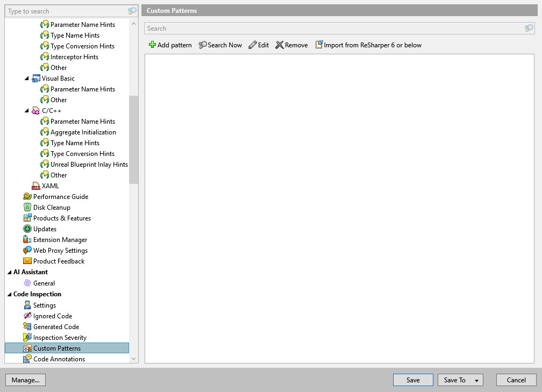The width and height of the screenshot is (542, 392).
Task: Collapse the Visual Basic tree node
Action: tap(28, 78)
